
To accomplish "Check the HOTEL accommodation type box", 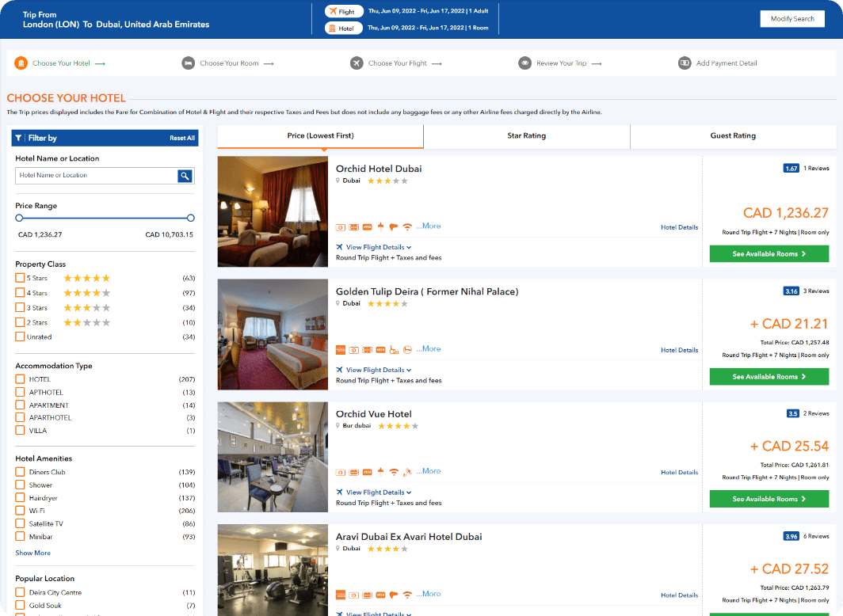I will coord(20,379).
